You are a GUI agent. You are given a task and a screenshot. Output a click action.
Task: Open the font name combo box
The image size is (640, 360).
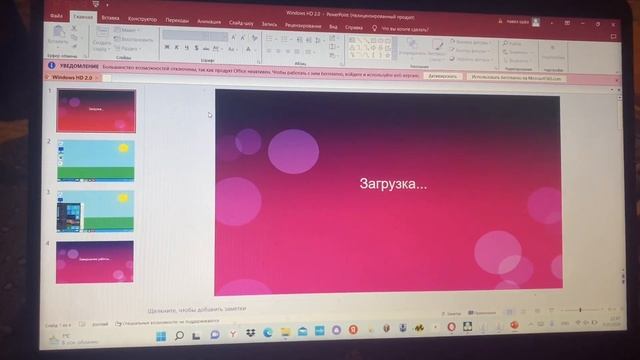186,36
